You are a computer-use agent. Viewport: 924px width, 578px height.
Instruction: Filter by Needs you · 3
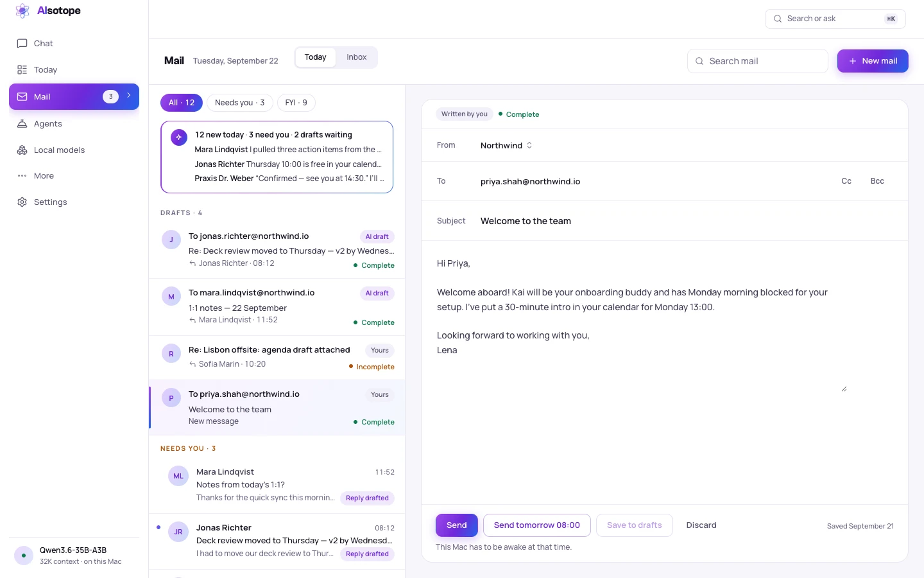pos(240,103)
